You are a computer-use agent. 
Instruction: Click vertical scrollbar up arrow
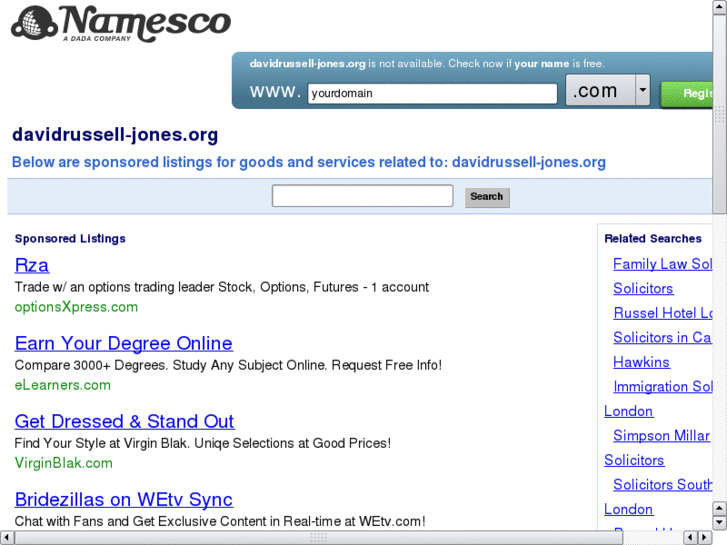[720, 6]
